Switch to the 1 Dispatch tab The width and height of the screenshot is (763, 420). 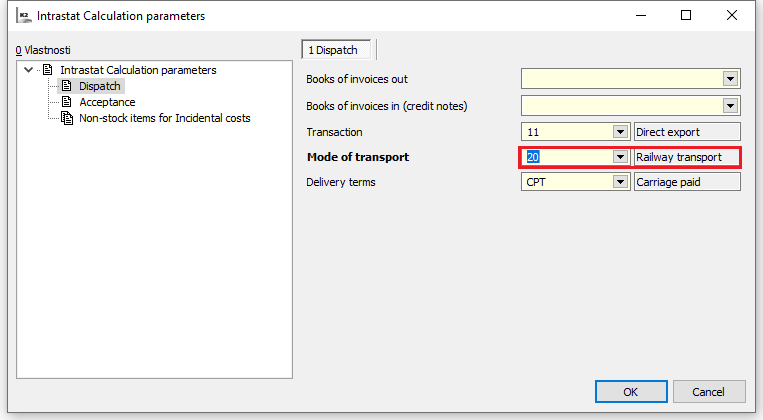tap(338, 49)
